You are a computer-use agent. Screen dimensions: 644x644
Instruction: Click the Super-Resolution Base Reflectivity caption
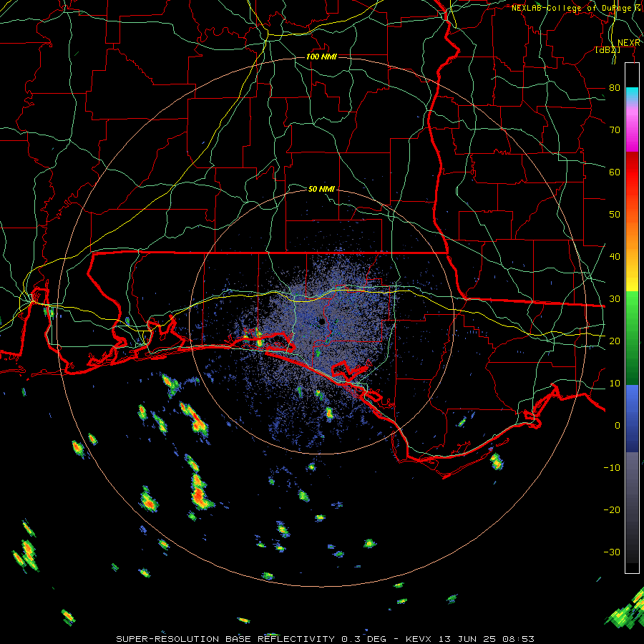325,639
